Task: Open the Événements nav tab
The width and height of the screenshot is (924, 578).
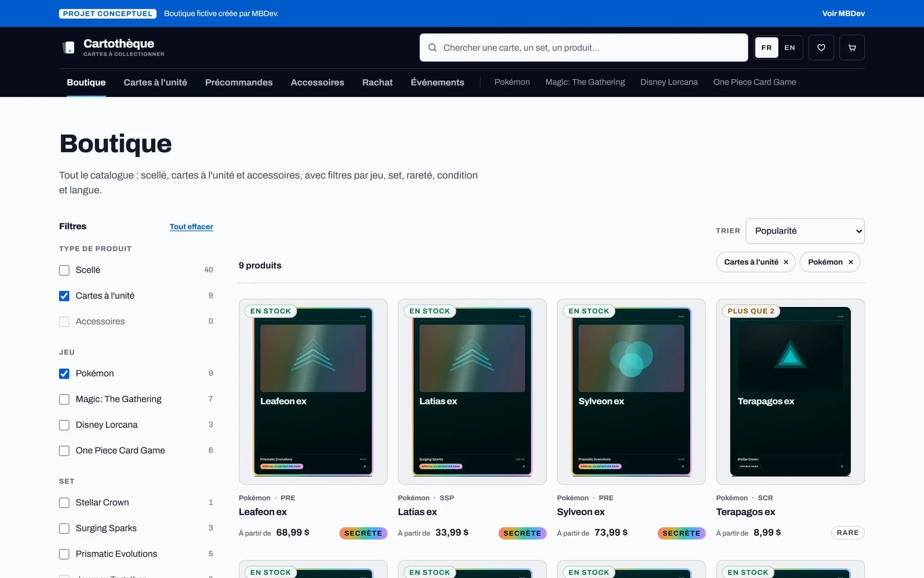Action: point(438,82)
